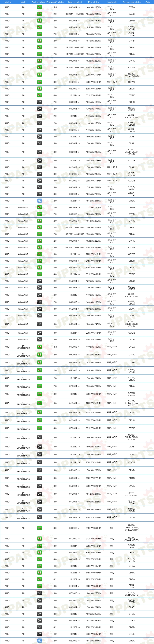Click petrol icon in A8 DDTA row
The image size is (154, 644).
pos(40,572)
